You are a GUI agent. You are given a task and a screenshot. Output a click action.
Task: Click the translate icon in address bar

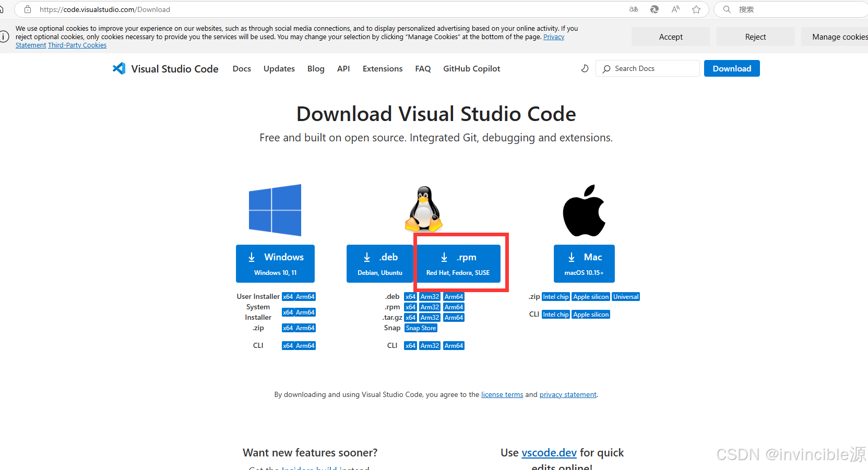coord(634,9)
